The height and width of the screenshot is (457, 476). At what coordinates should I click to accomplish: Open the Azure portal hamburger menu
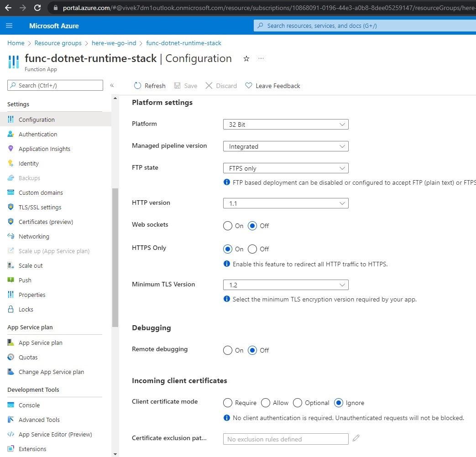[9, 26]
